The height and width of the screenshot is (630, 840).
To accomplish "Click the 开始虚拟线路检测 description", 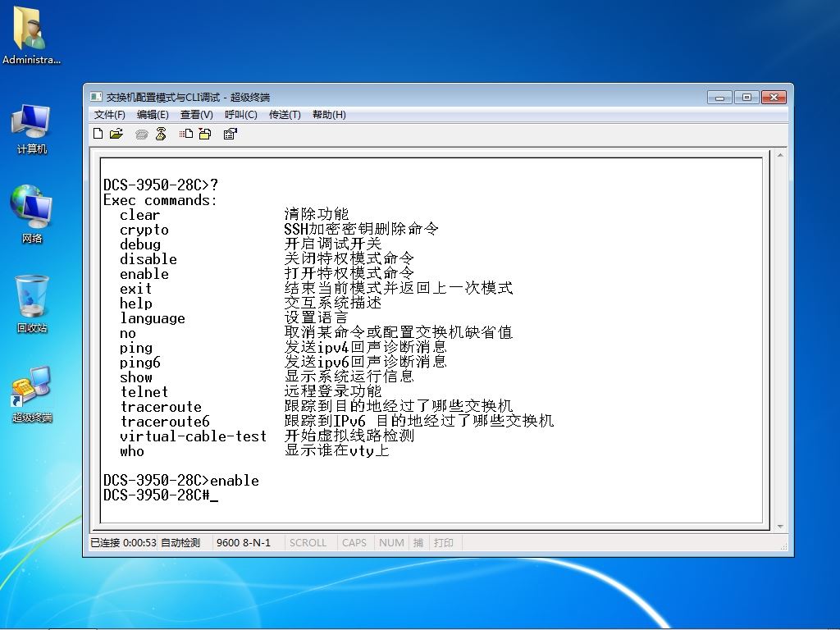I will [349, 436].
